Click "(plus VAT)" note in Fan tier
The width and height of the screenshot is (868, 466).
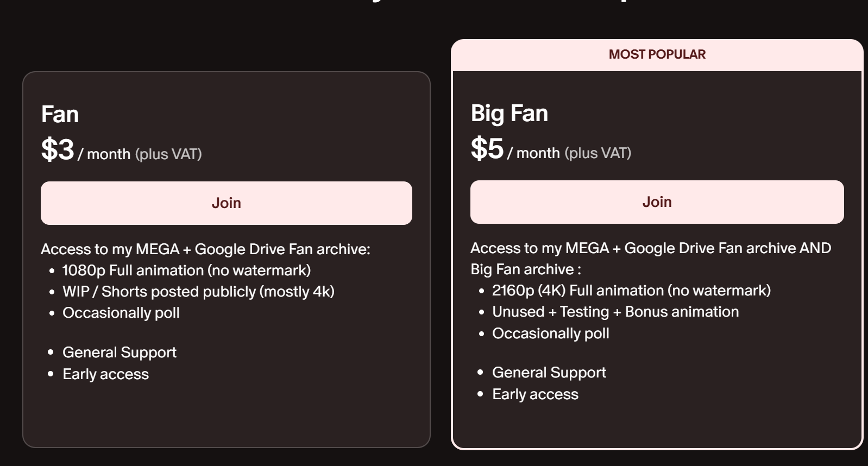pyautogui.click(x=168, y=154)
